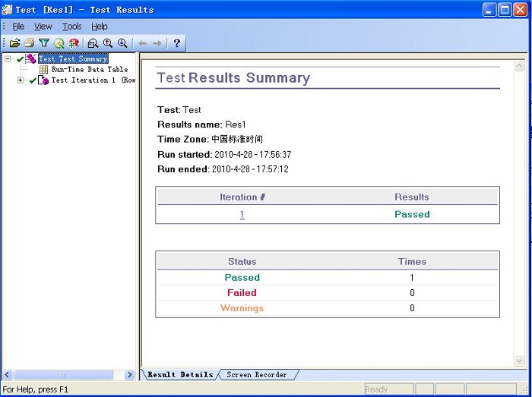Screen dimensions: 532x397
Task: Click the Results name value Res1
Action: 236,124
